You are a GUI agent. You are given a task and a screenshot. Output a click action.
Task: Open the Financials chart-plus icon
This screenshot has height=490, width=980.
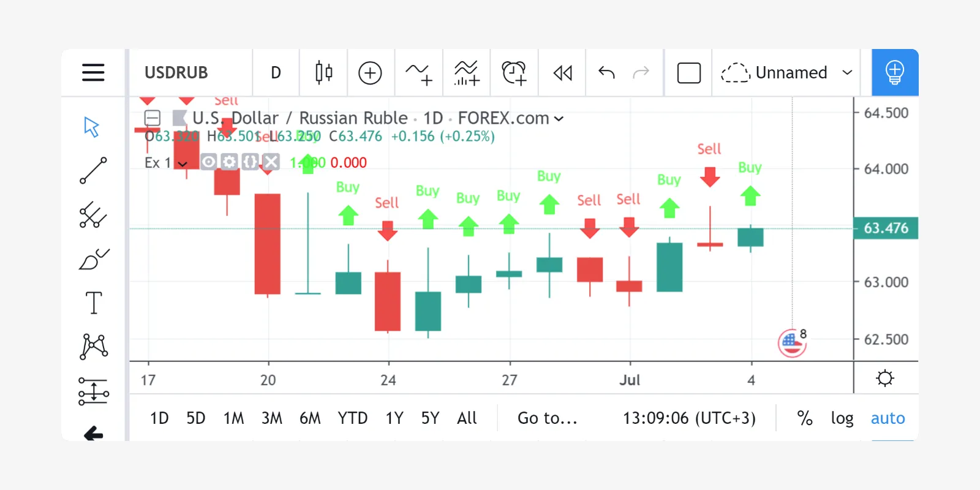[x=466, y=72]
